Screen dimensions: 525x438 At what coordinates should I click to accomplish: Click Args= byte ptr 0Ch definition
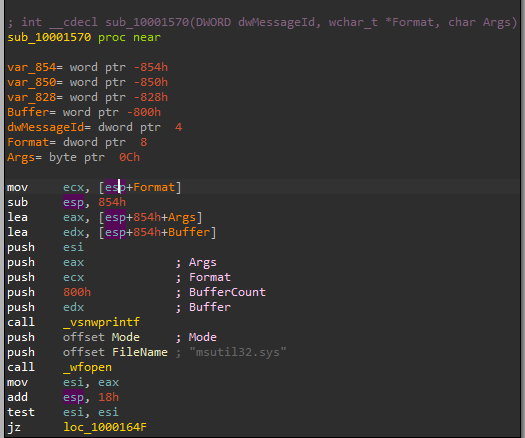(x=74, y=157)
